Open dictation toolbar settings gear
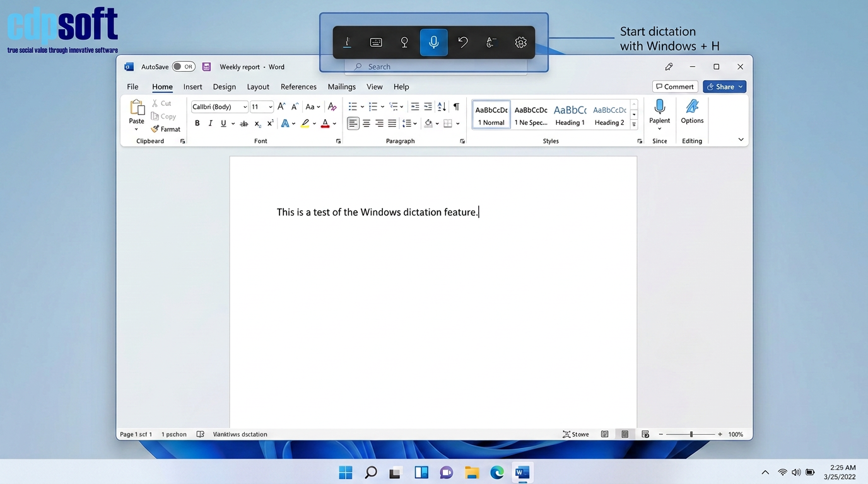The height and width of the screenshot is (484, 868). 520,42
